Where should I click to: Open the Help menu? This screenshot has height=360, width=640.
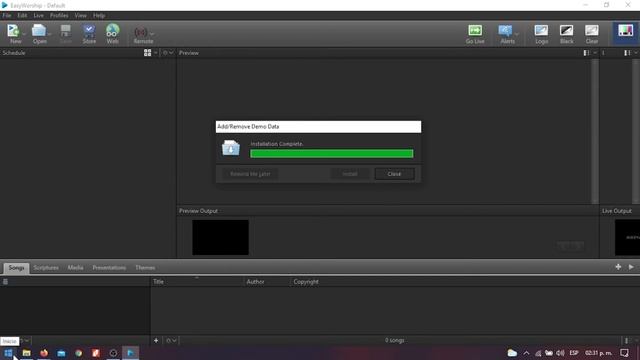[99, 16]
